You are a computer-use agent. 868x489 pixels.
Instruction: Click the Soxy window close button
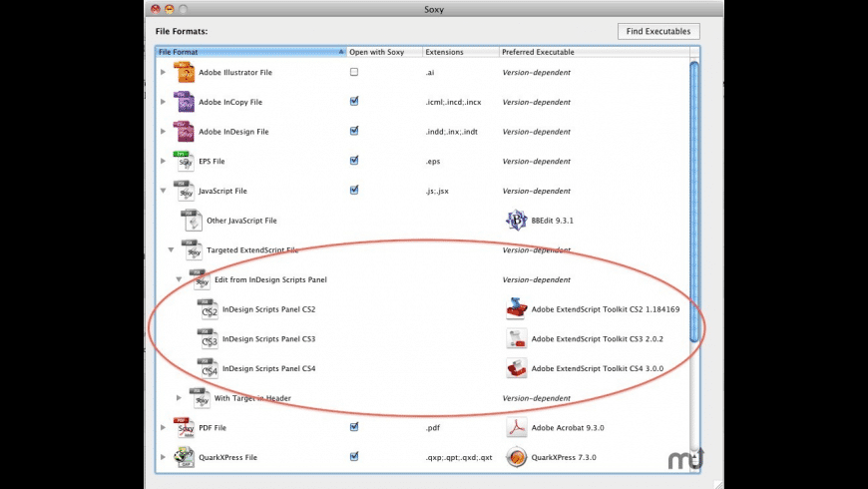[156, 9]
